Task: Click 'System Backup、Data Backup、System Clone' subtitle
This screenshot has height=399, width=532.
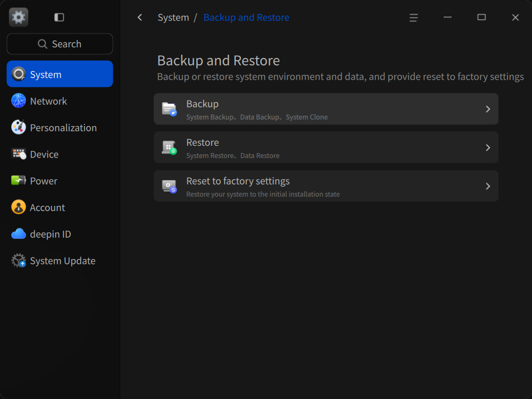Action: (x=257, y=117)
